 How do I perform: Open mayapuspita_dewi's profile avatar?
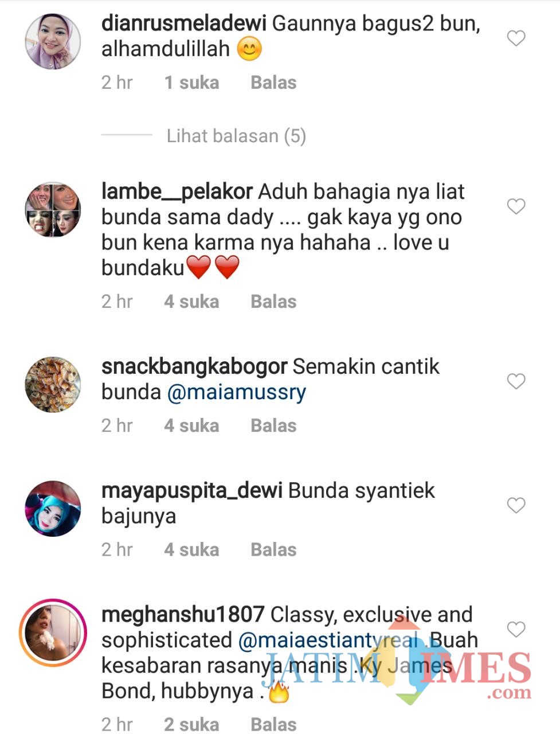tap(53, 509)
